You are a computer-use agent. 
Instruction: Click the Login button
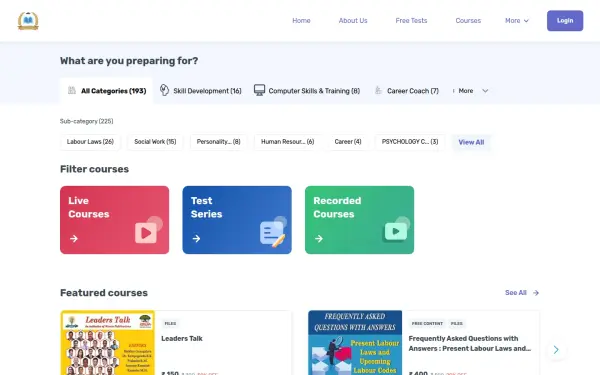tap(565, 21)
